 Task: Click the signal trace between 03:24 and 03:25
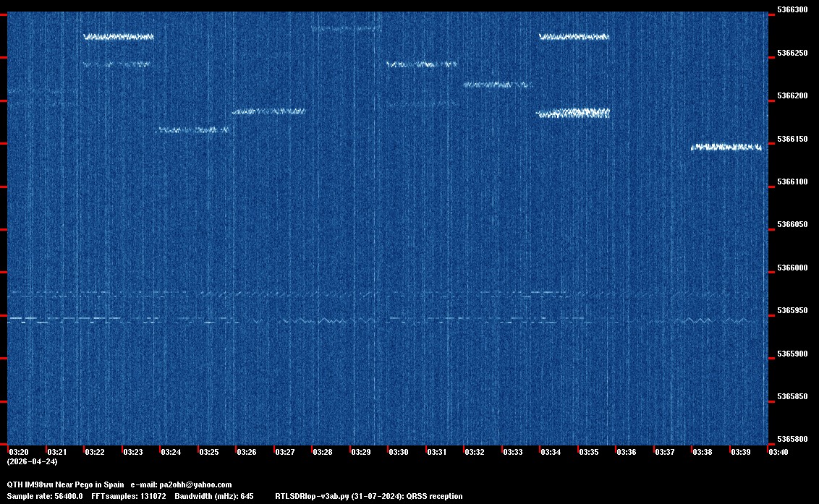[193, 130]
